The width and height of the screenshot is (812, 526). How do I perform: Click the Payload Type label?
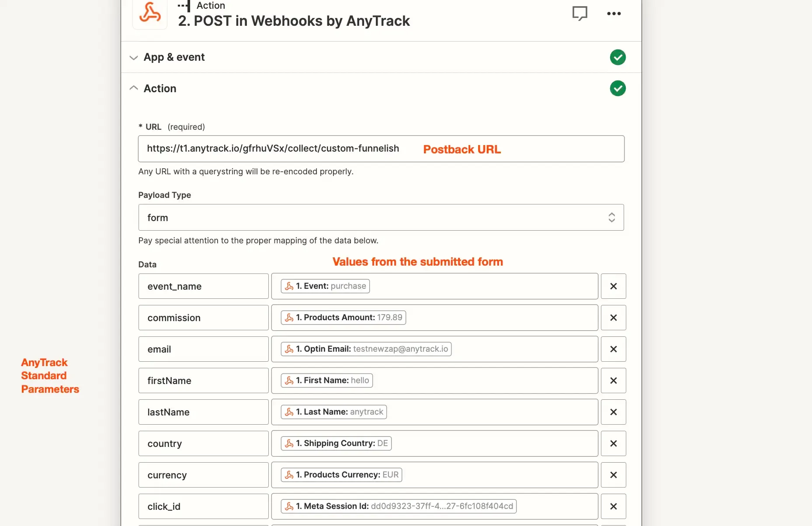click(x=165, y=195)
